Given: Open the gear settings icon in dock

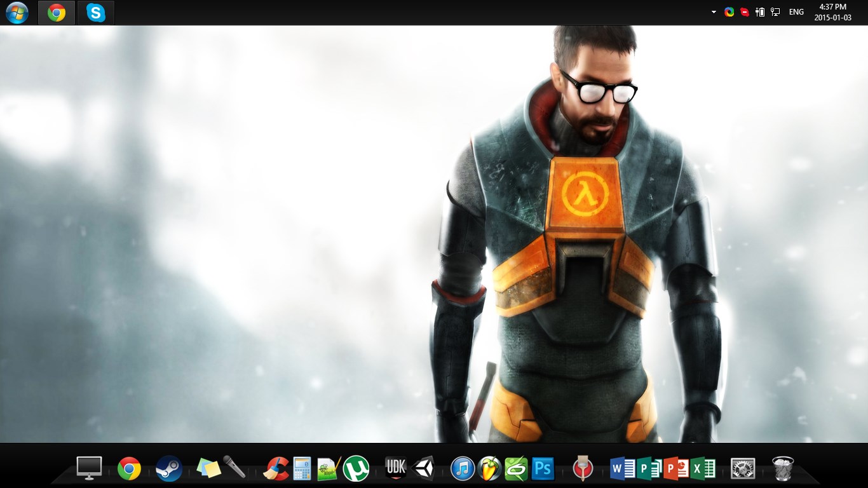Looking at the screenshot, I should point(743,469).
